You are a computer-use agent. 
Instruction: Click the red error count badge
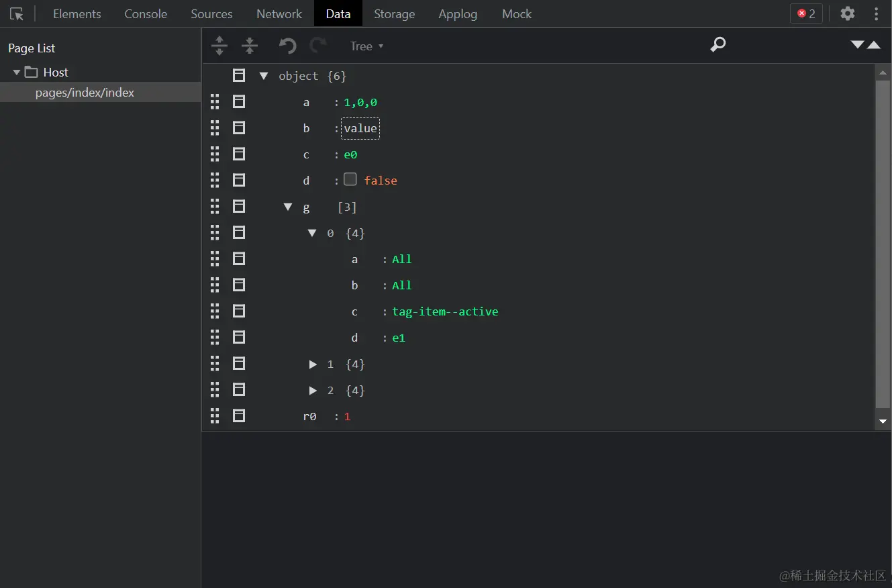pyautogui.click(x=806, y=13)
